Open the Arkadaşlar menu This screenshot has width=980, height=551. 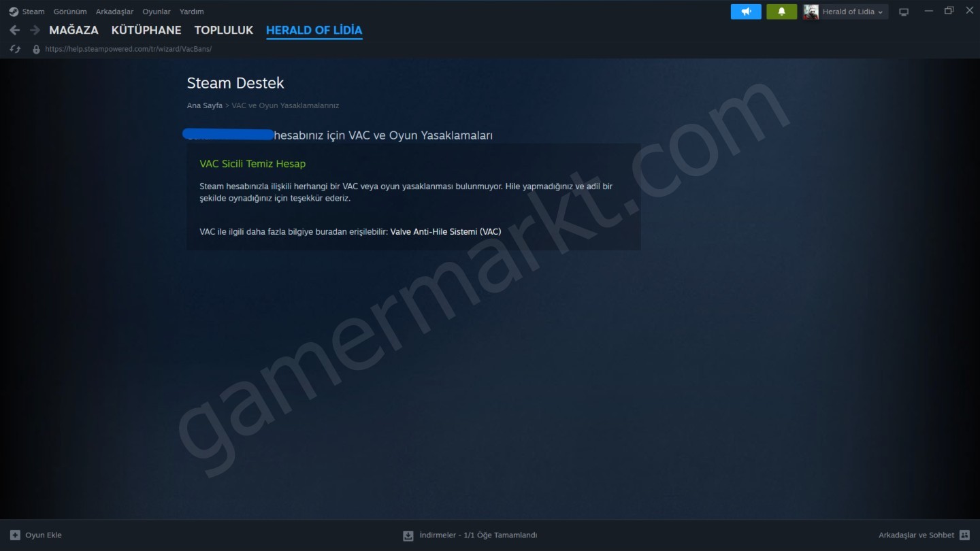114,12
